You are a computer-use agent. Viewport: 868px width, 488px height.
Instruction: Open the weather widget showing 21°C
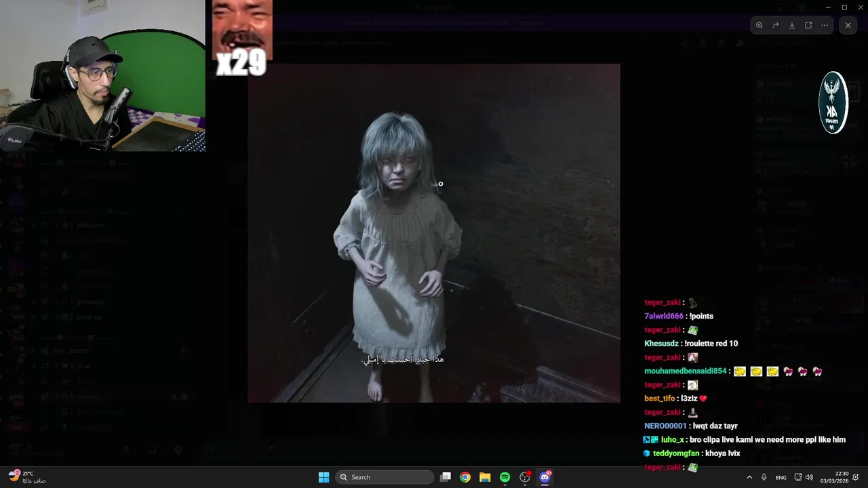coord(27,477)
